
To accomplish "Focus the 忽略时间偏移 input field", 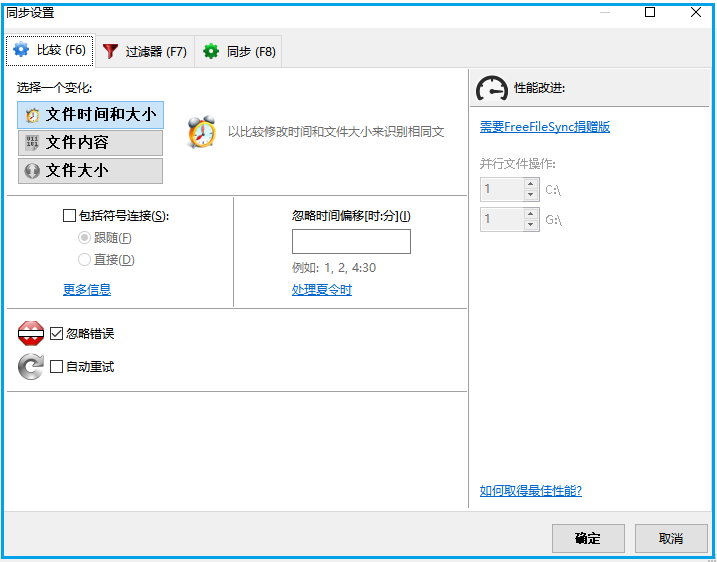I will 351,241.
